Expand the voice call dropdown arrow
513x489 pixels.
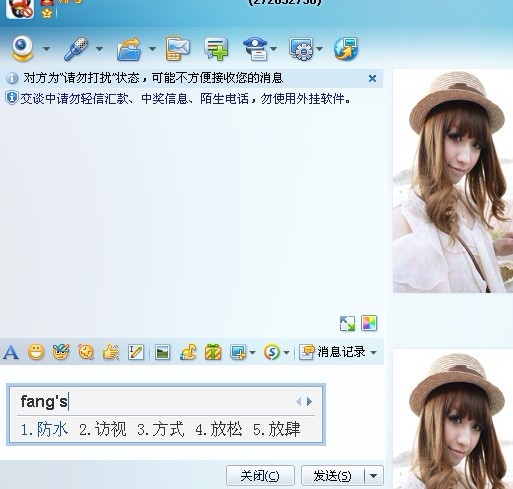pyautogui.click(x=99, y=49)
